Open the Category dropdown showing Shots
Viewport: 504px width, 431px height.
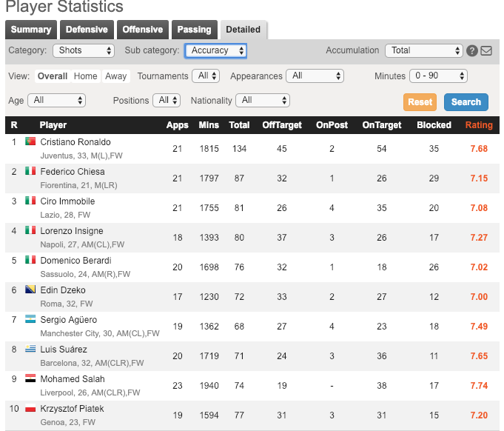[84, 50]
